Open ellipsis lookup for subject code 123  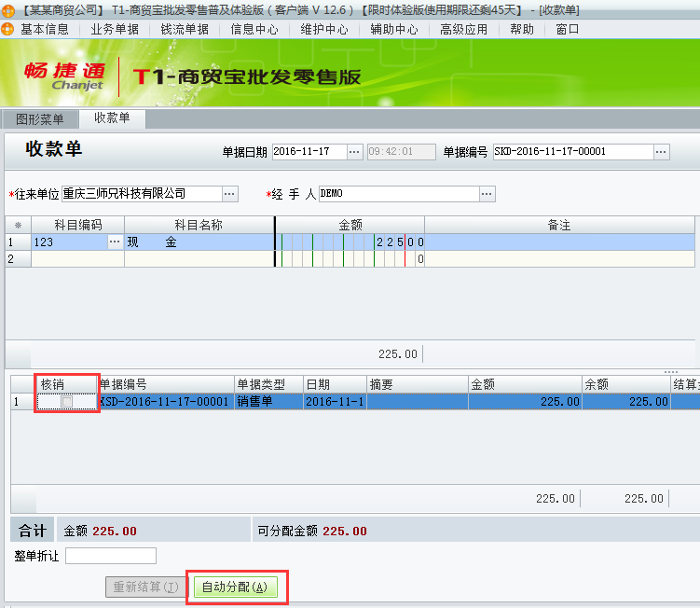[115, 242]
